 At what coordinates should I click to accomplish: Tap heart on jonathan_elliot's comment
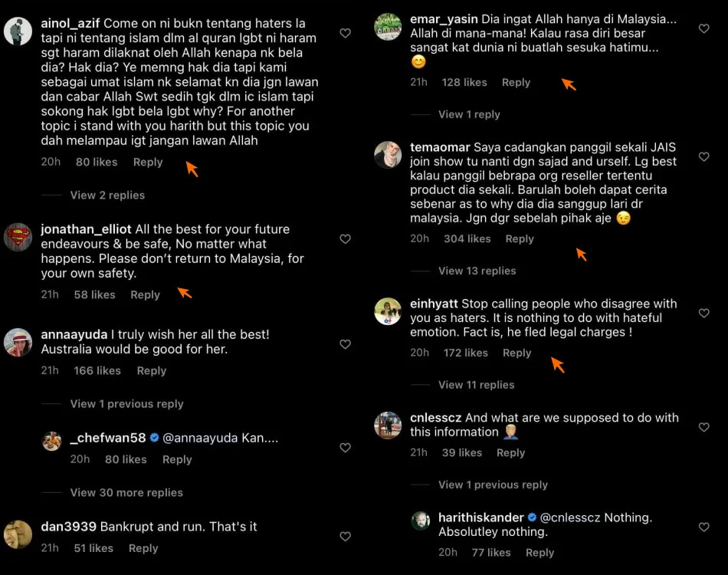click(x=345, y=239)
